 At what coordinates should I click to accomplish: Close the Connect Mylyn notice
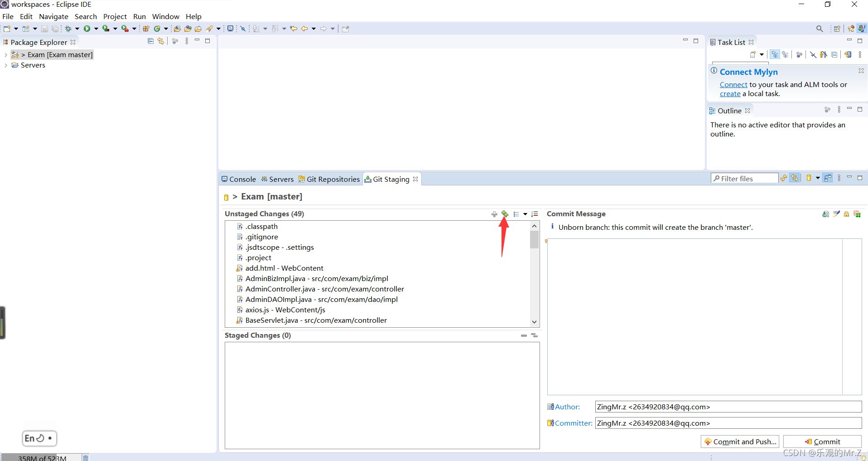point(861,71)
